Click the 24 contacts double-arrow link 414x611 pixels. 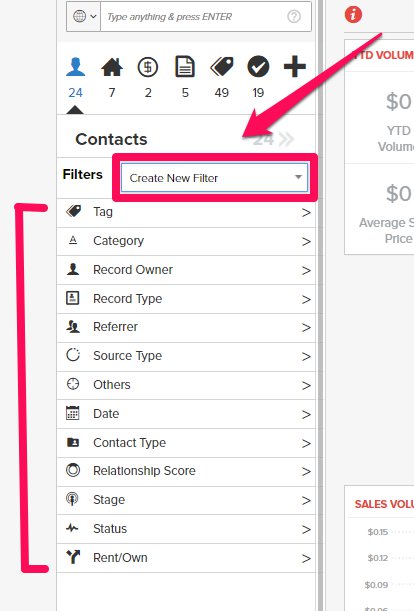[273, 139]
